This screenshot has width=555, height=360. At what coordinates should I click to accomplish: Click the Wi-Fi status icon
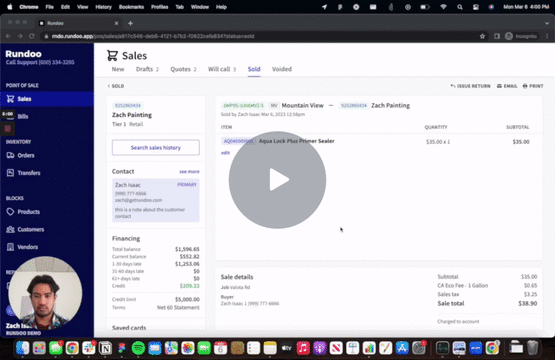[x=443, y=7]
